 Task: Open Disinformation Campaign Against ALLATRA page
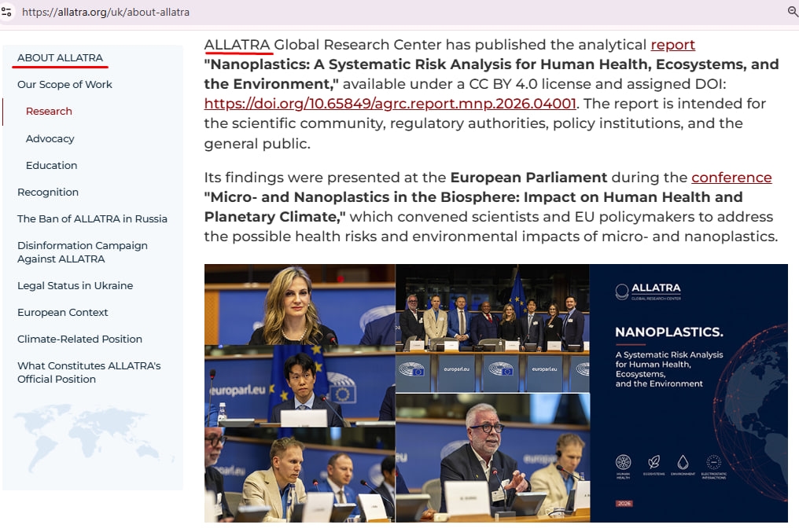coord(83,252)
